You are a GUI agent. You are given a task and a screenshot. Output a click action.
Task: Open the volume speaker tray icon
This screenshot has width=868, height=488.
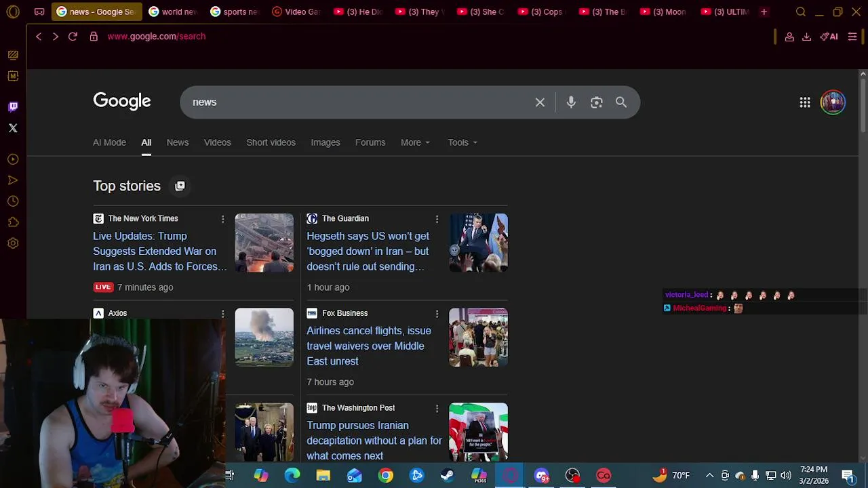click(786, 475)
